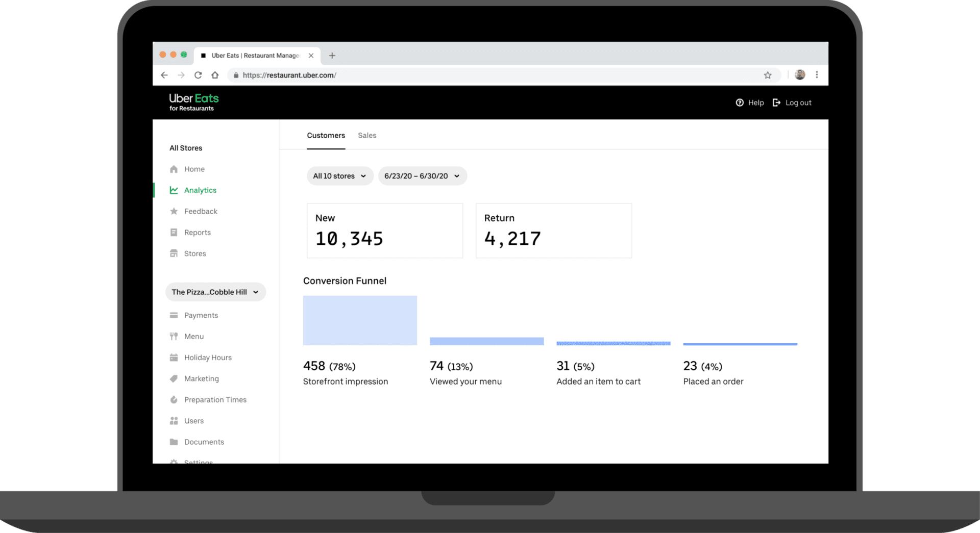980x533 pixels.
Task: Click the Analytics chart icon in sidebar
Action: click(174, 190)
